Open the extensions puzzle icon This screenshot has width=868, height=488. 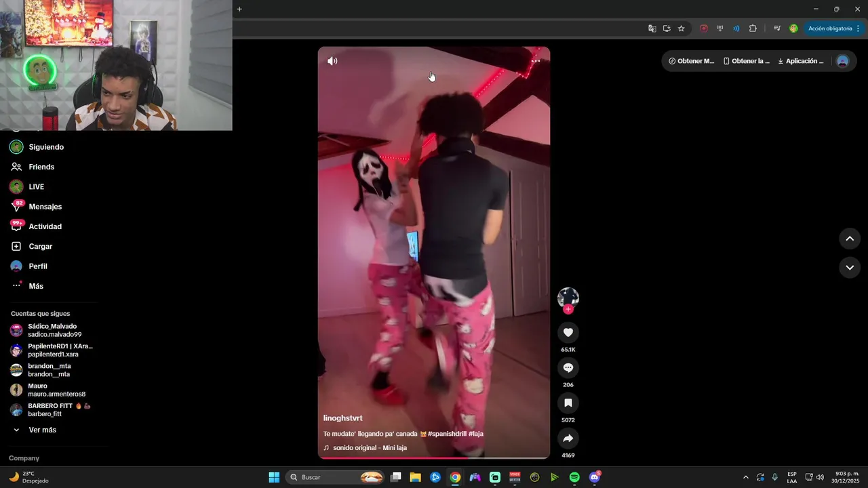click(753, 28)
